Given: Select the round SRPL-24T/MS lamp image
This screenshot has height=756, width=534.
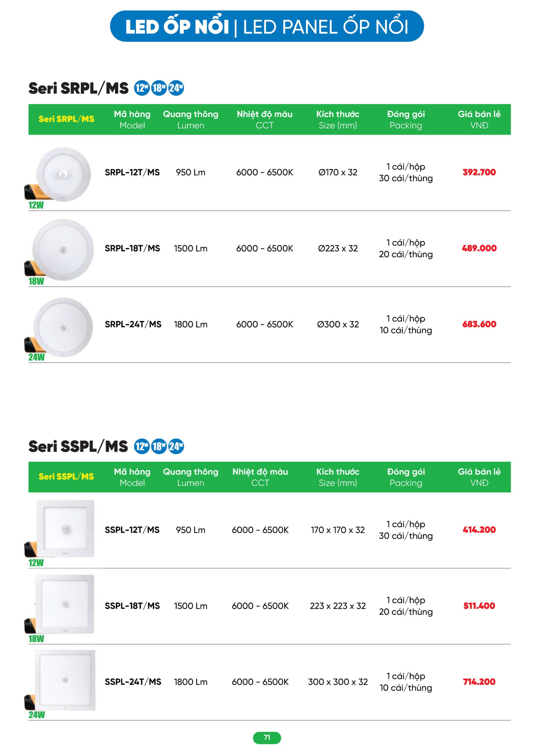Looking at the screenshot, I should pyautogui.click(x=63, y=327).
